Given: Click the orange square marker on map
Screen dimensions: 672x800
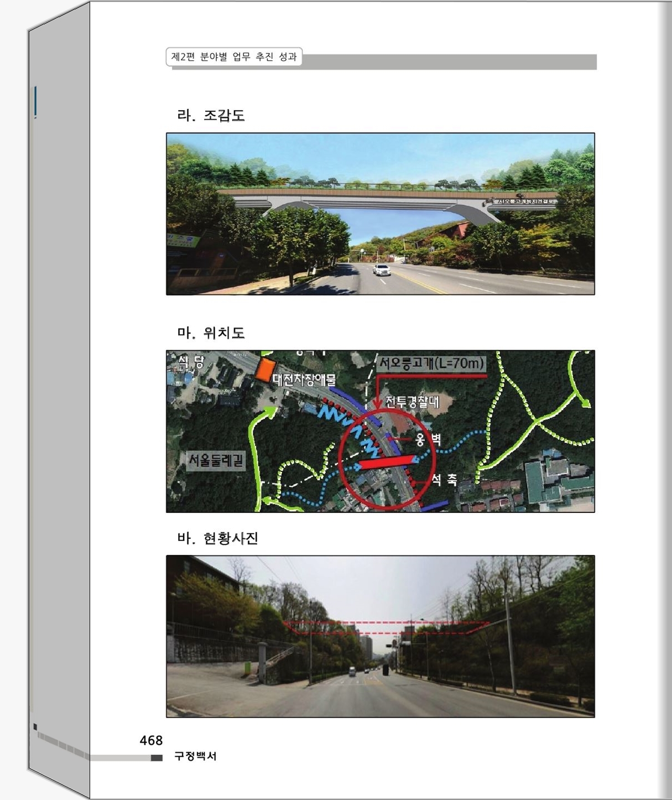Looking at the screenshot, I should tap(266, 369).
